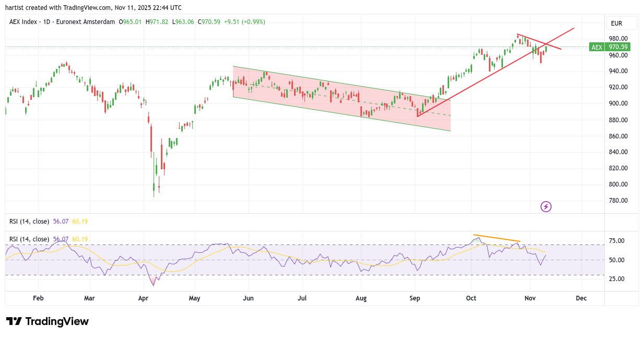The width and height of the screenshot is (644, 337).
Task: Click the RSI legend above the oscillator pane
Action: 29,222
